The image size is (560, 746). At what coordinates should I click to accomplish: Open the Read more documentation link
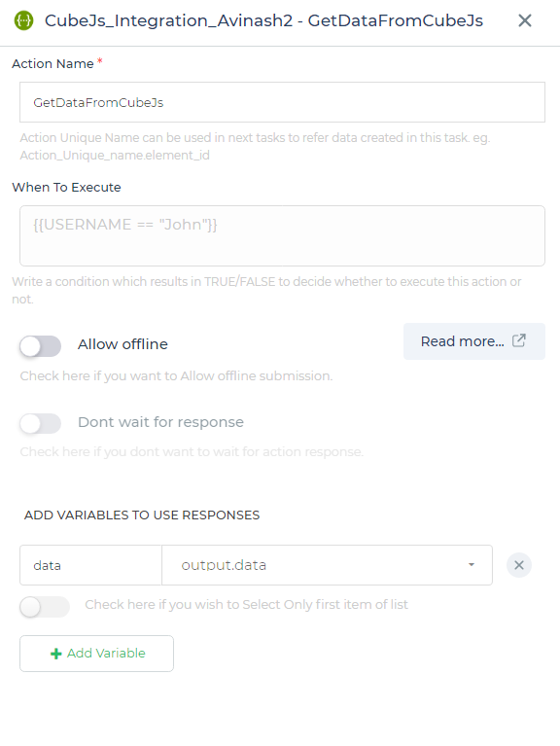pyautogui.click(x=473, y=341)
